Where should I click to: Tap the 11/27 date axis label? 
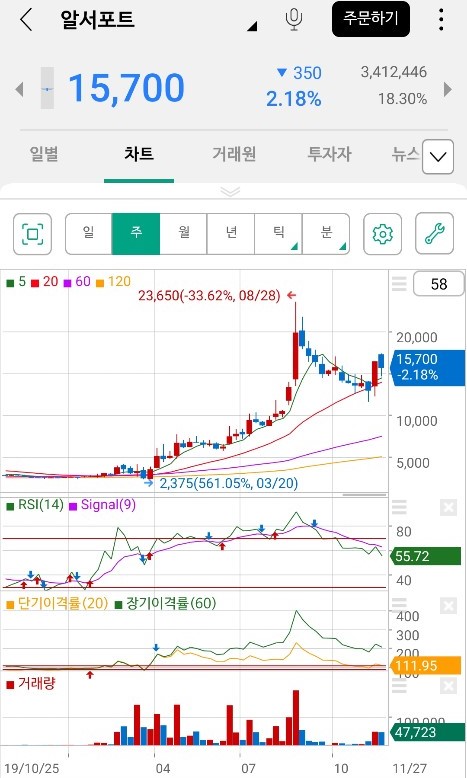tap(409, 769)
